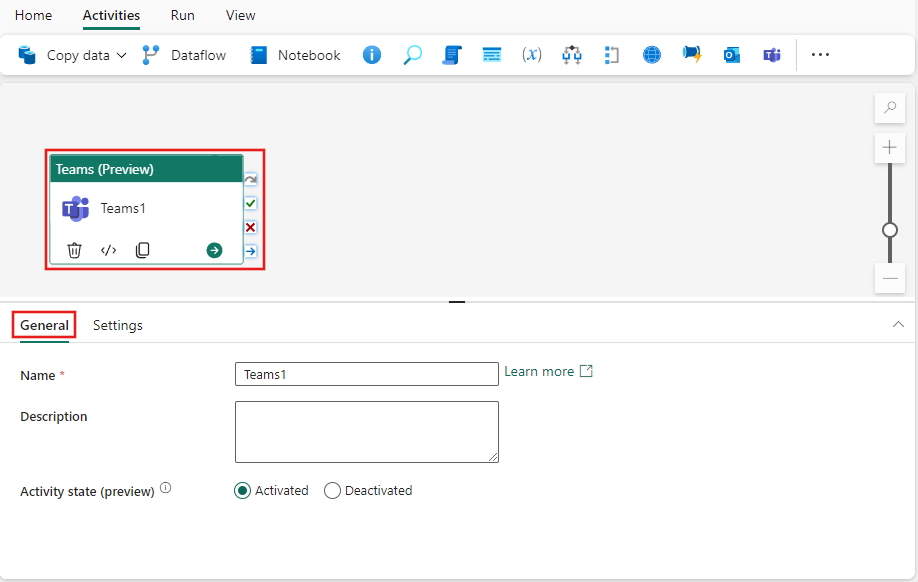Image resolution: width=918 pixels, height=582 pixels.
Task: Zoom in the canvas with plus
Action: 890,147
